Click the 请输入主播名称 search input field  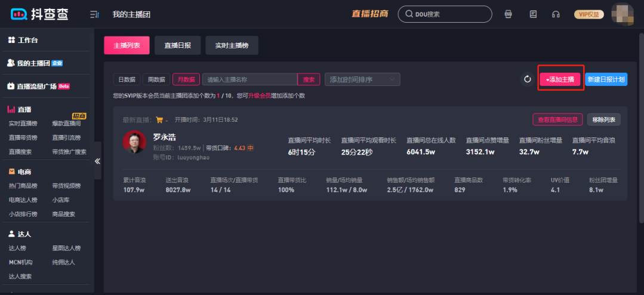pyautogui.click(x=249, y=79)
